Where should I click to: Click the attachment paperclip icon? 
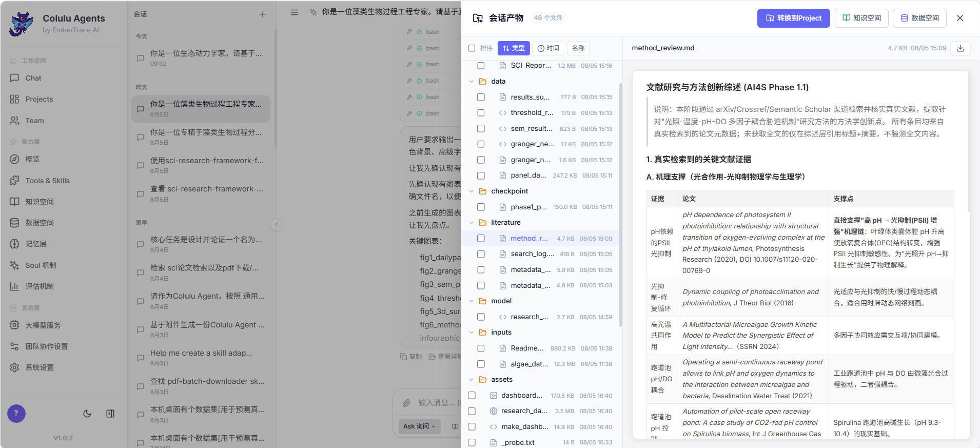coord(406,403)
